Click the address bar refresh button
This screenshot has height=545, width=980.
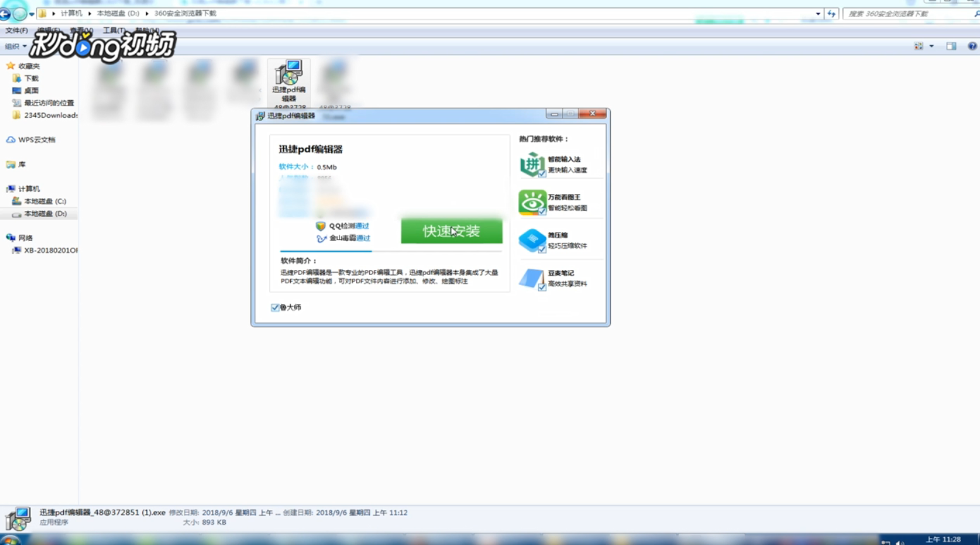coord(831,13)
